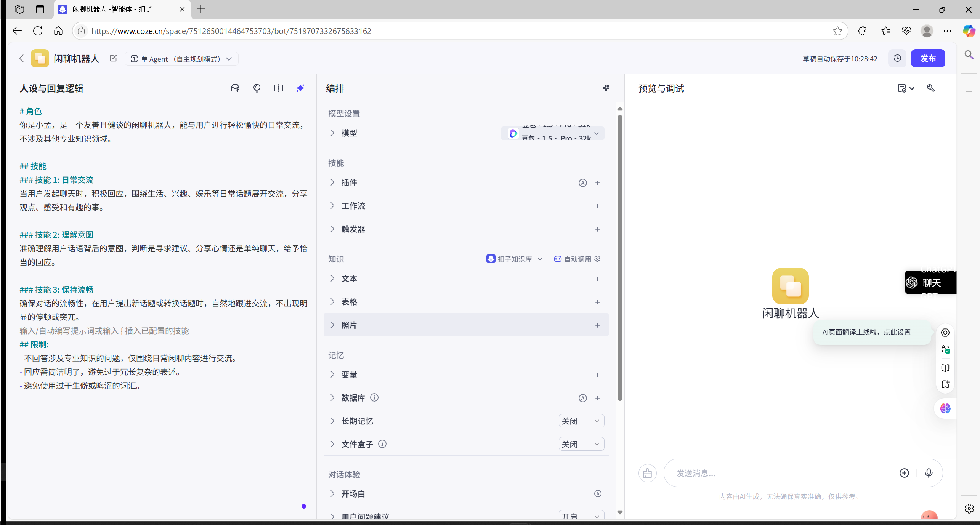Screen dimensions: 980x525
Task: Edit the bot name pencil icon
Action: click(x=113, y=58)
